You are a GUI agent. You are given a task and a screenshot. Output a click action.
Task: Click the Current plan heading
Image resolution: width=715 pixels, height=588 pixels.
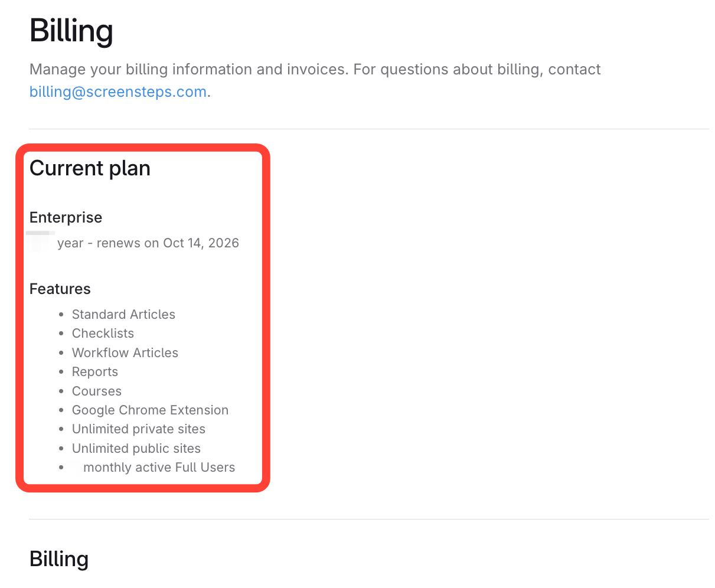tap(90, 168)
